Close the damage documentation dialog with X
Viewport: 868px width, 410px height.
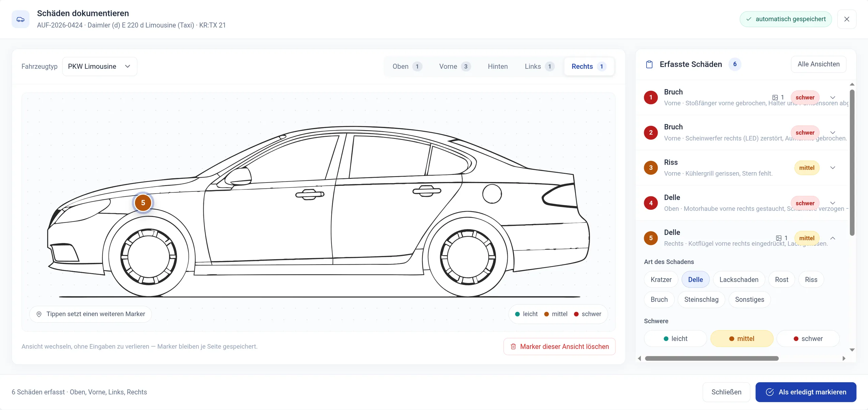(847, 19)
